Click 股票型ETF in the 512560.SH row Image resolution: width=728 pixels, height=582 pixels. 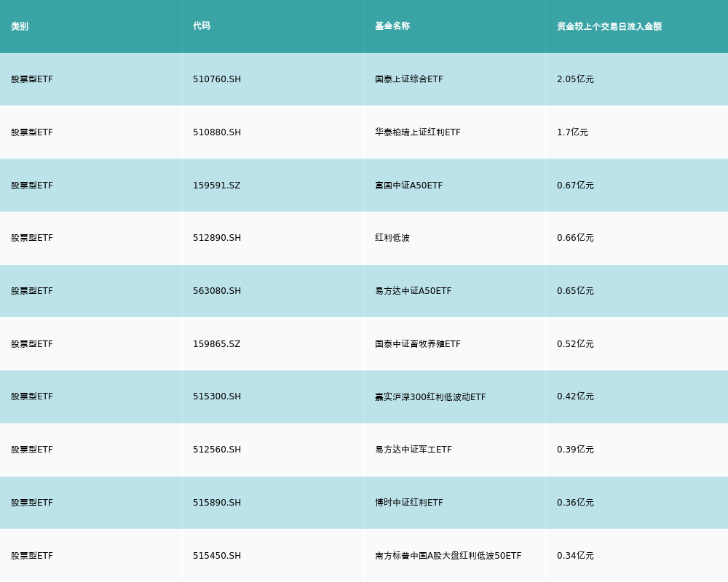coord(32,450)
